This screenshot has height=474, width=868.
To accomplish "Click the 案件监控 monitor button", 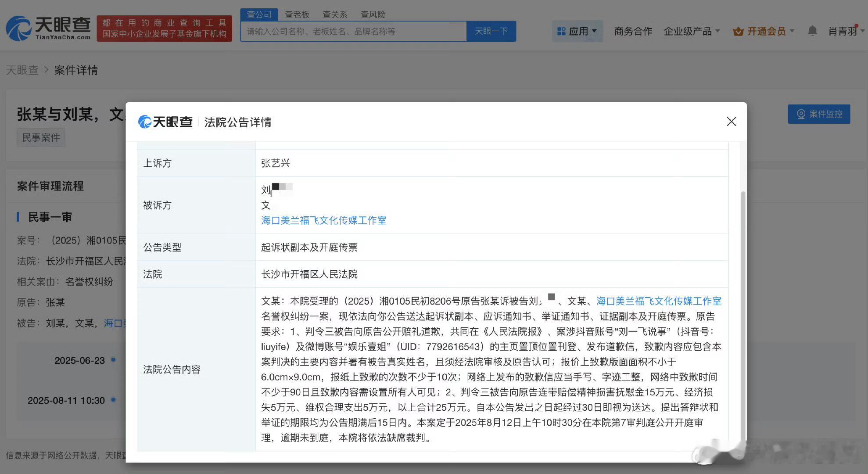I will click(x=819, y=114).
